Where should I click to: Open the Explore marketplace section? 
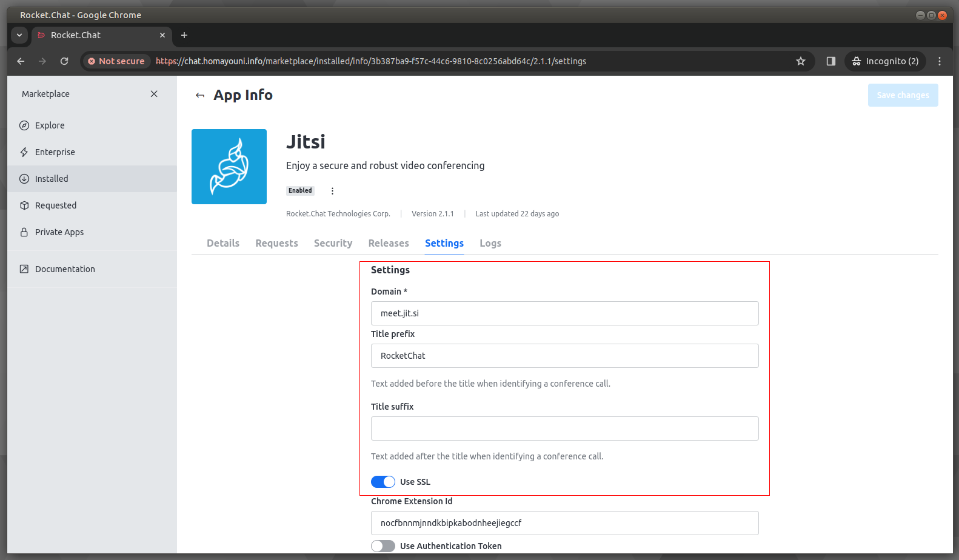coord(92,125)
